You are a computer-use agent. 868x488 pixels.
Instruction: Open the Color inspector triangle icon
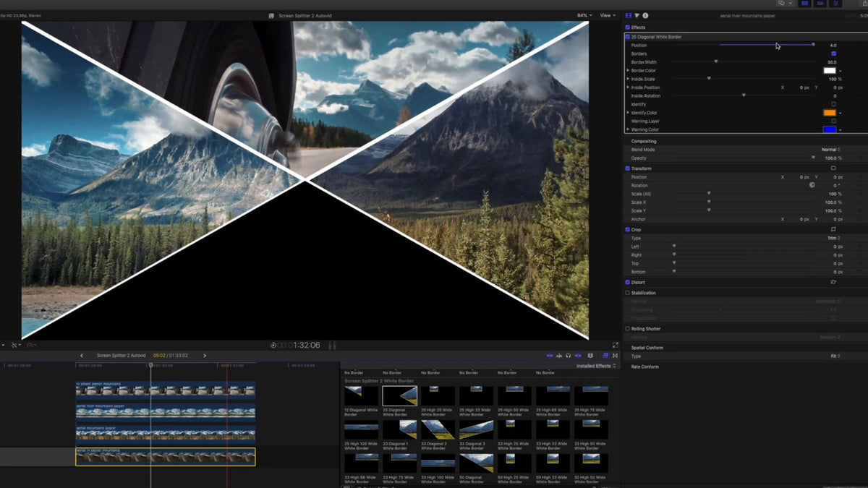pyautogui.click(x=637, y=15)
